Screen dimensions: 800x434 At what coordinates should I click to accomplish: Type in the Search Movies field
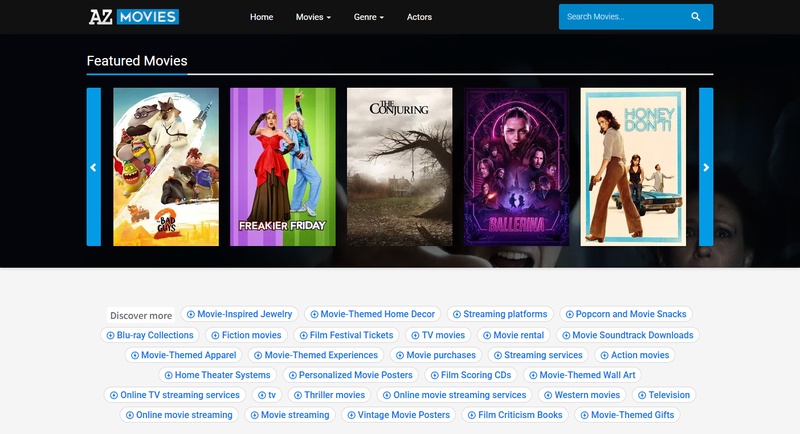[x=620, y=17]
